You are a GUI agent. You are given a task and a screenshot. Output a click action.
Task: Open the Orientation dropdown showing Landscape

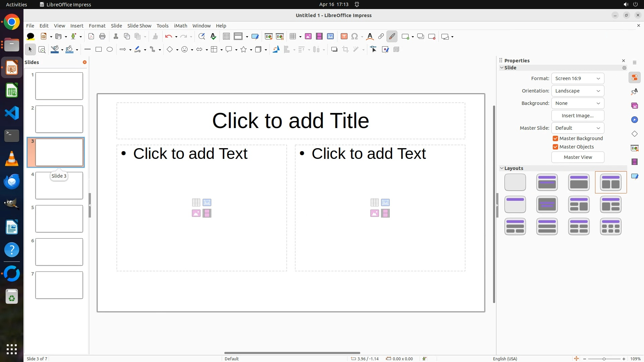click(578, 91)
